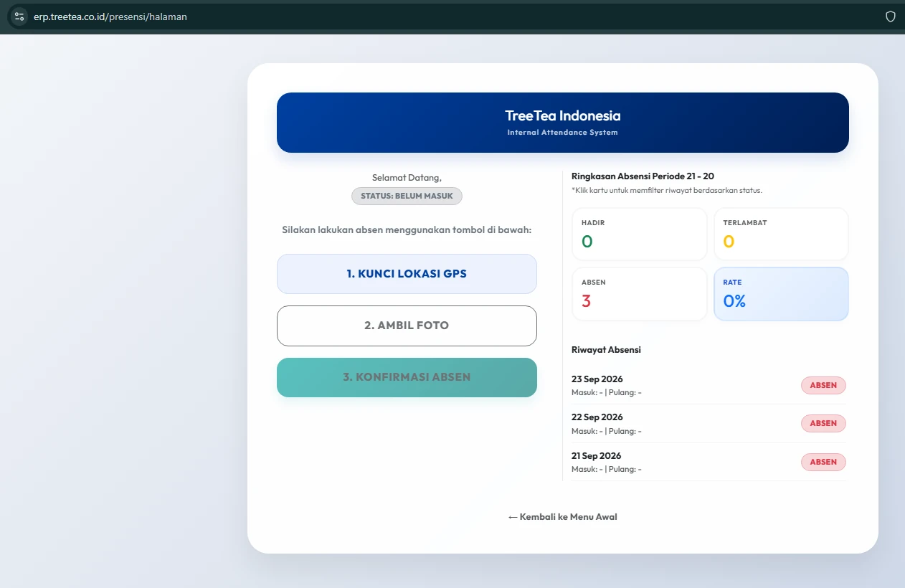Click the Internal Attendance System subtitle
The image size is (905, 588).
click(x=563, y=133)
